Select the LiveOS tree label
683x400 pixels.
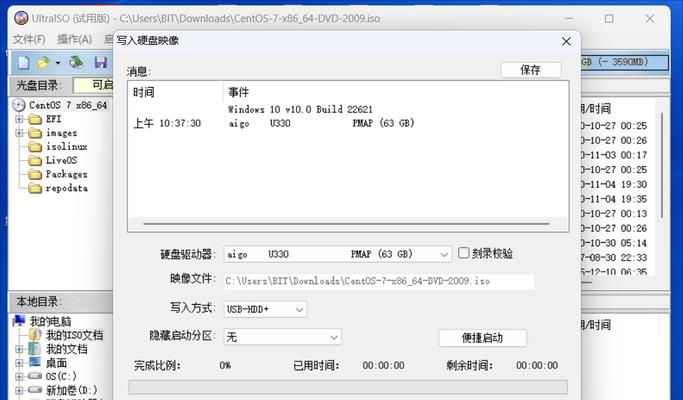pyautogui.click(x=61, y=161)
